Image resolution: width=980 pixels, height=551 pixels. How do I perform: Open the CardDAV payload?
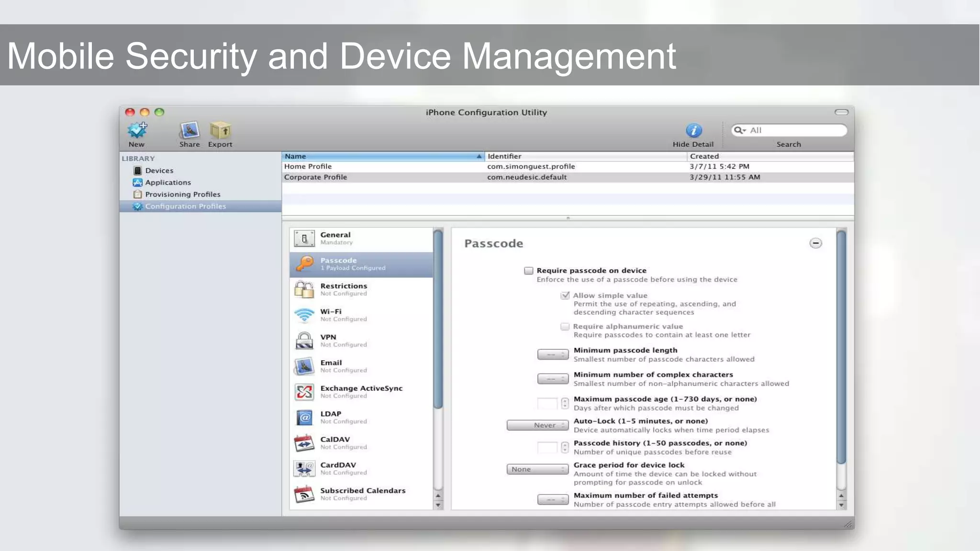pyautogui.click(x=361, y=469)
